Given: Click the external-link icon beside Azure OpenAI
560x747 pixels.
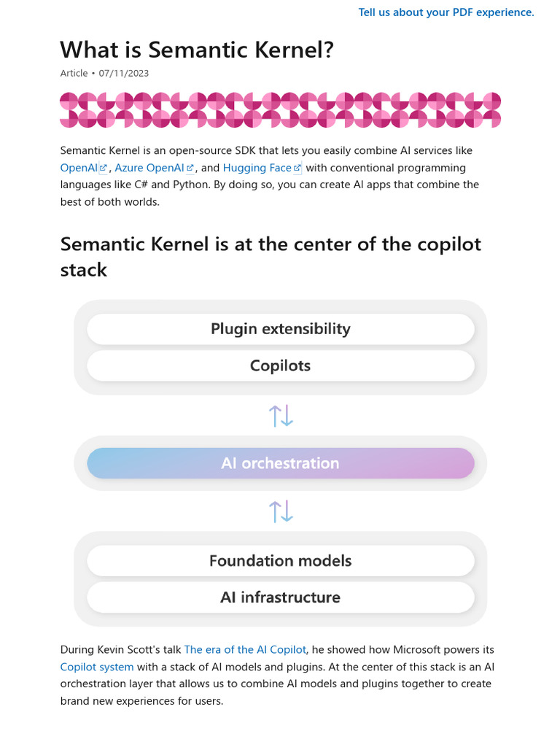Looking at the screenshot, I should (x=190, y=169).
